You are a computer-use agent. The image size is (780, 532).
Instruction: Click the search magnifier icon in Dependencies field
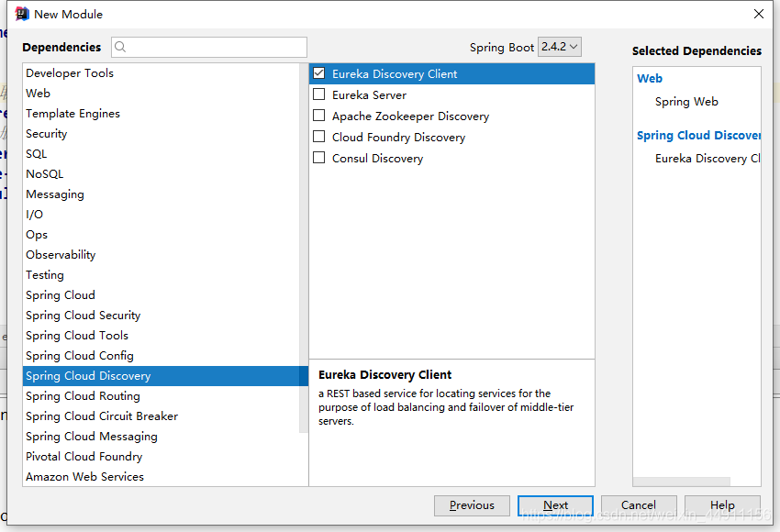[x=120, y=47]
